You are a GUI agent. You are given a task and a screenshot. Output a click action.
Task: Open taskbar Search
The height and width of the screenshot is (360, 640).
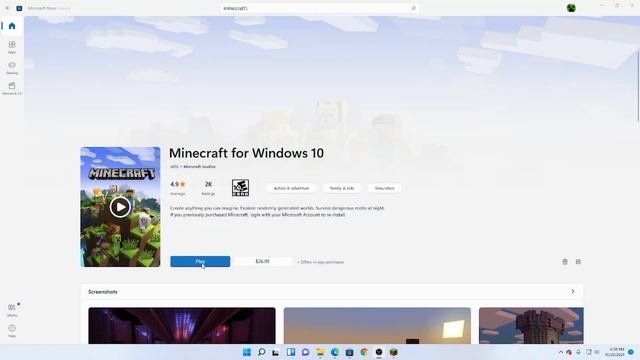[x=261, y=352]
